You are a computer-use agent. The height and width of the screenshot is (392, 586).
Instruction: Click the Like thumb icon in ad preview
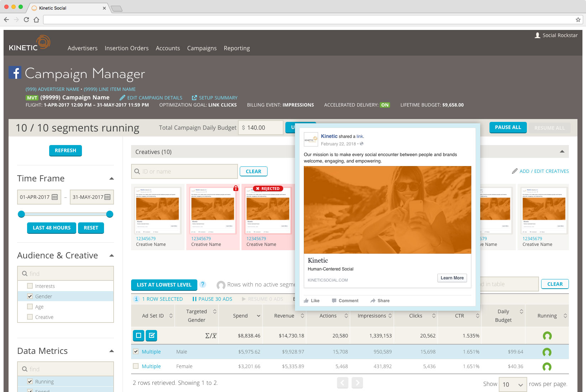pyautogui.click(x=306, y=301)
